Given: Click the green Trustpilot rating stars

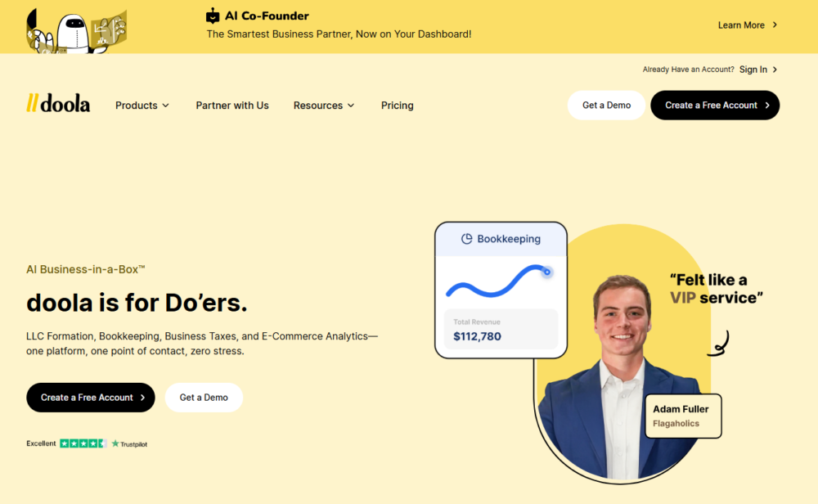Looking at the screenshot, I should point(83,443).
